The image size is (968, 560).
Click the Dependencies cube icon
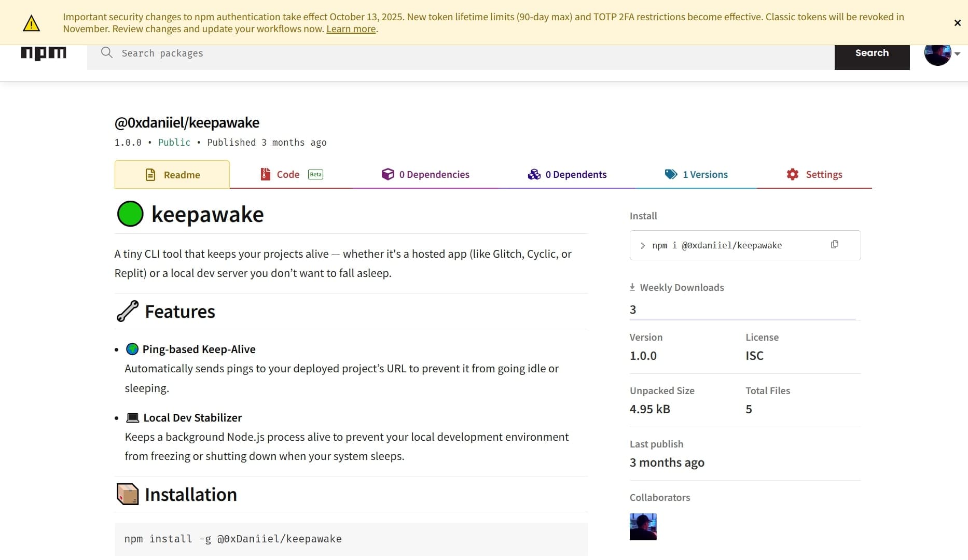pyautogui.click(x=388, y=174)
